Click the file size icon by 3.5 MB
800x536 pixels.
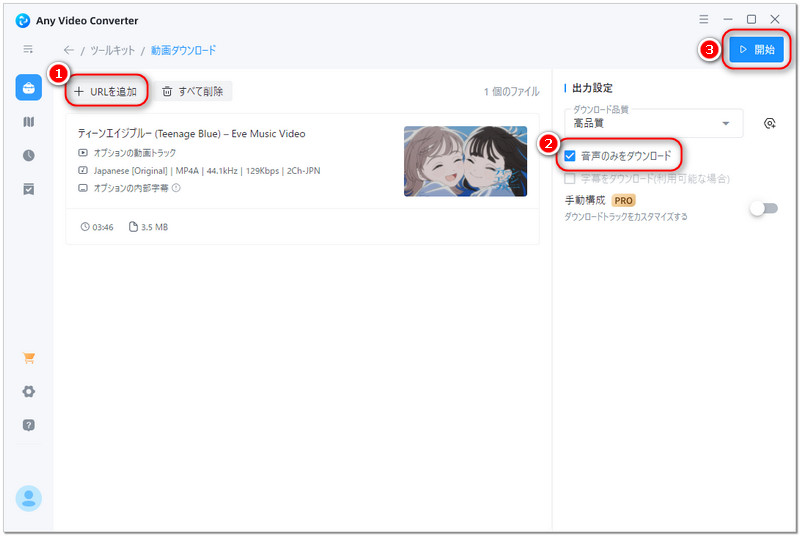point(133,227)
